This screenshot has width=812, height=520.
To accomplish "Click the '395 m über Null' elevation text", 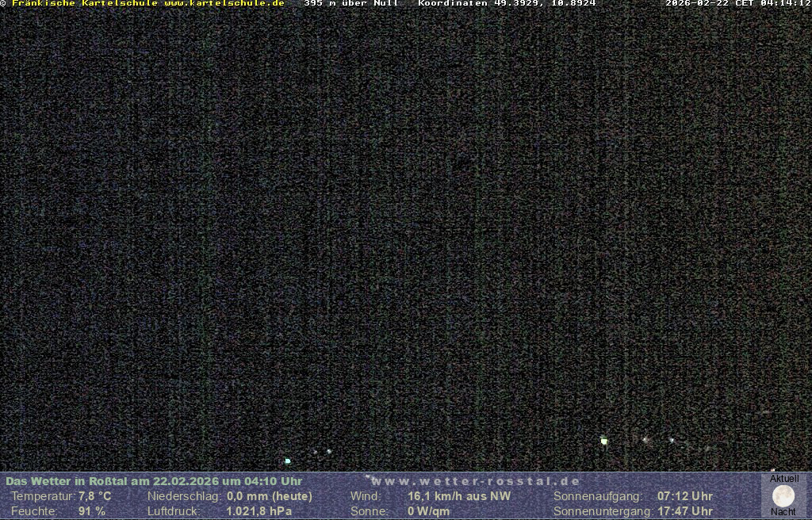I will (351, 3).
